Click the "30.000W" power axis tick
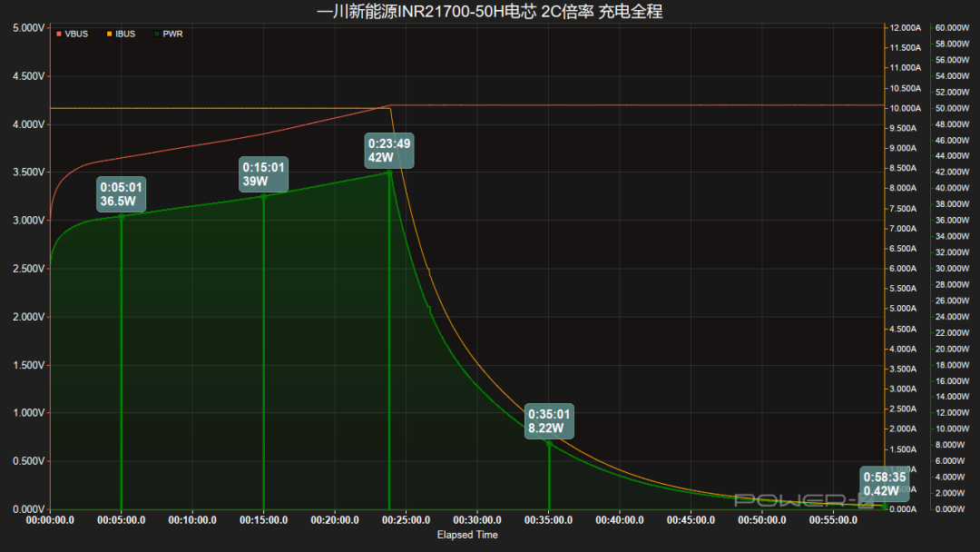 coord(953,268)
